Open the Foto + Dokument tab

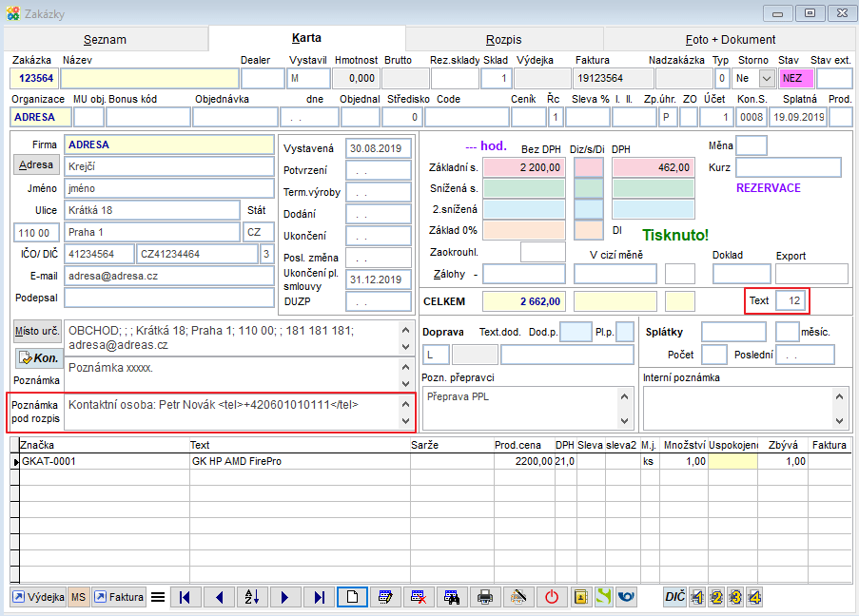coord(731,39)
